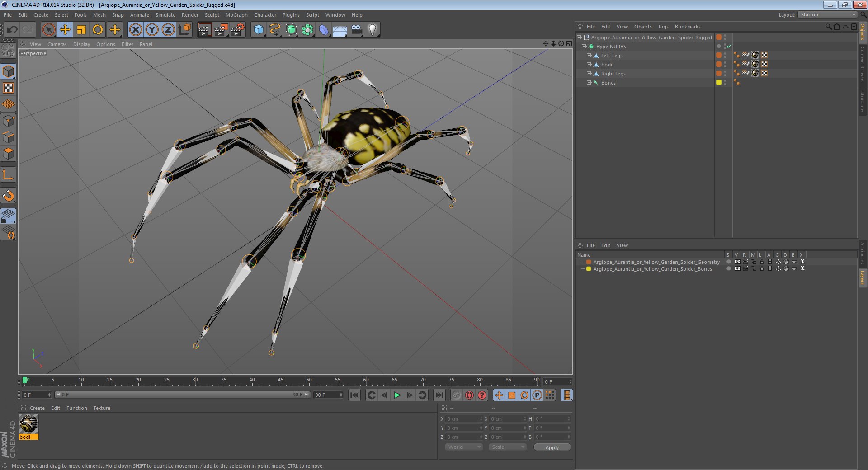Click the Geometry layer color swatch

(x=589, y=262)
